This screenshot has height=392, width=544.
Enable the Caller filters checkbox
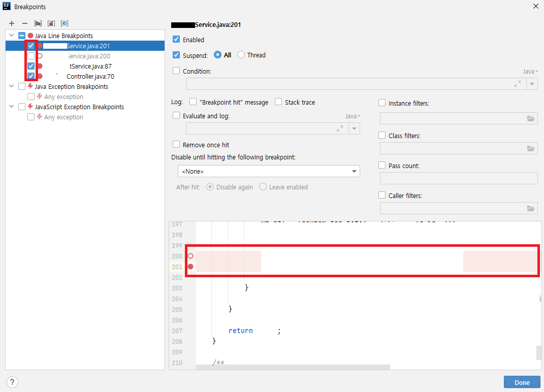point(382,195)
